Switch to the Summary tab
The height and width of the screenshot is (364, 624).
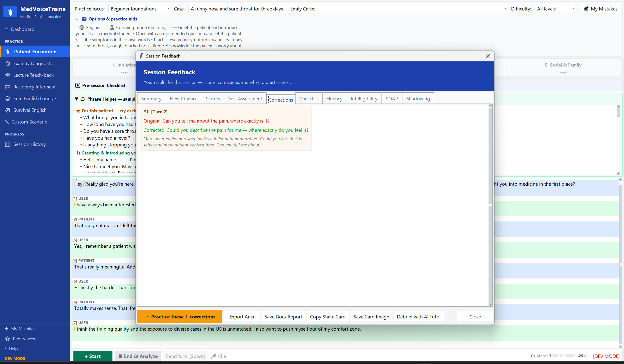pos(151,98)
